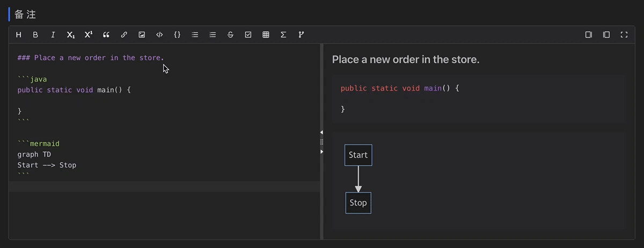Insert a heading with the H icon
This screenshot has height=248, width=644.
pyautogui.click(x=19, y=35)
